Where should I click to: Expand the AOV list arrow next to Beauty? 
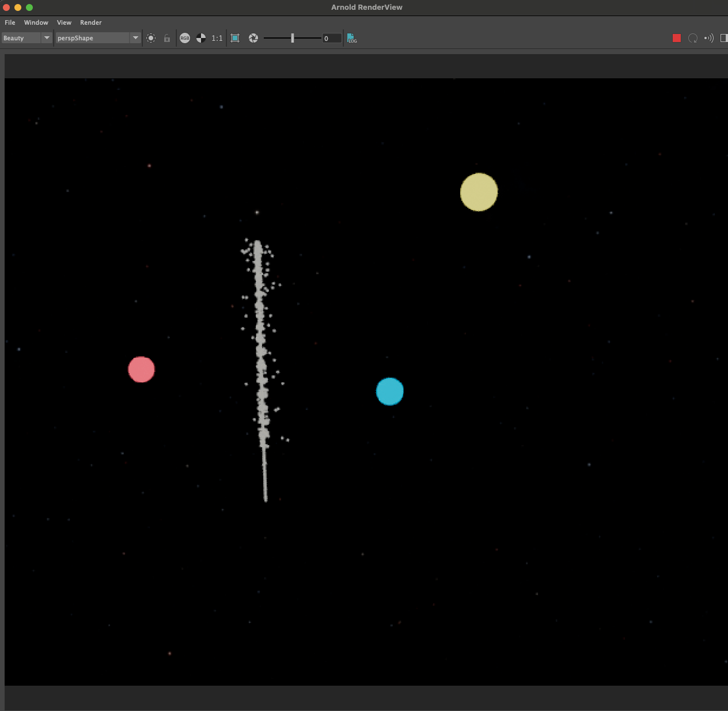(47, 38)
